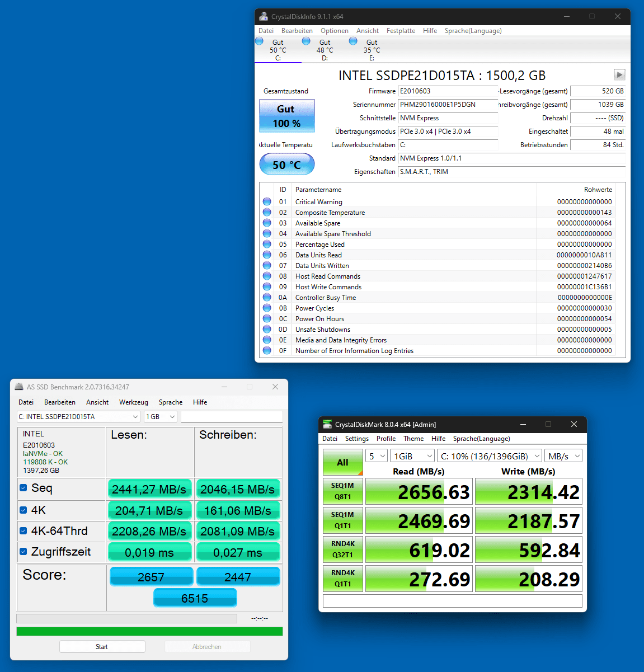Click status orb for Available Spare Threshold row
This screenshot has height=672, width=644.
[267, 233]
